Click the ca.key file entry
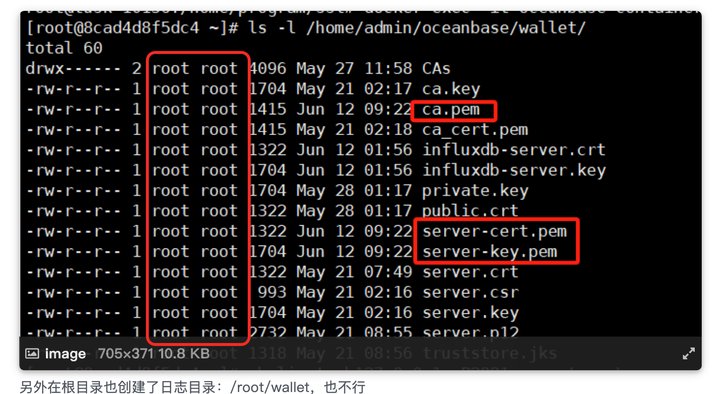The height and width of the screenshot is (394, 720). (x=451, y=89)
